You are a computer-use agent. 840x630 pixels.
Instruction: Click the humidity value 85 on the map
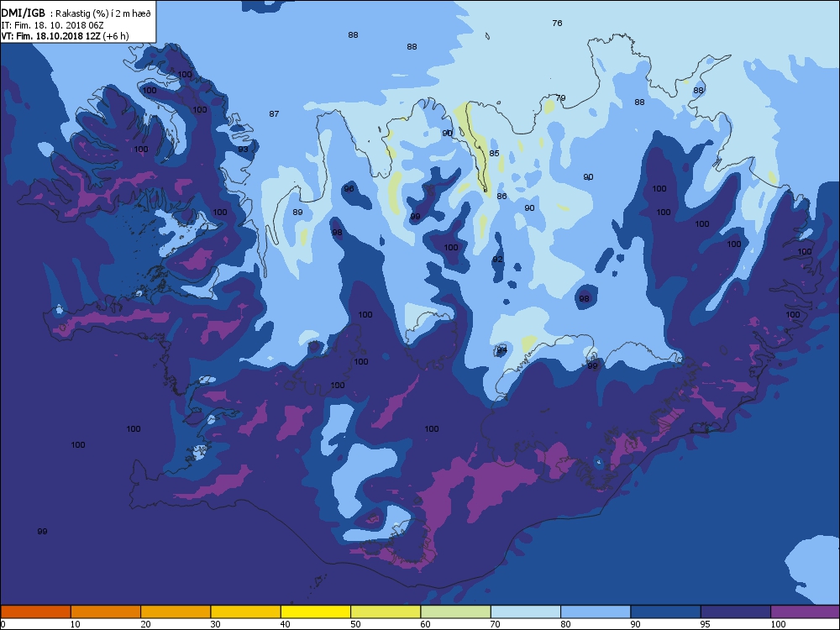(494, 153)
